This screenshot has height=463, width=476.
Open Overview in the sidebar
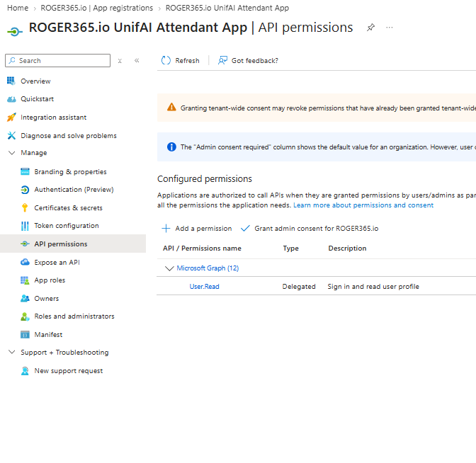tap(35, 81)
